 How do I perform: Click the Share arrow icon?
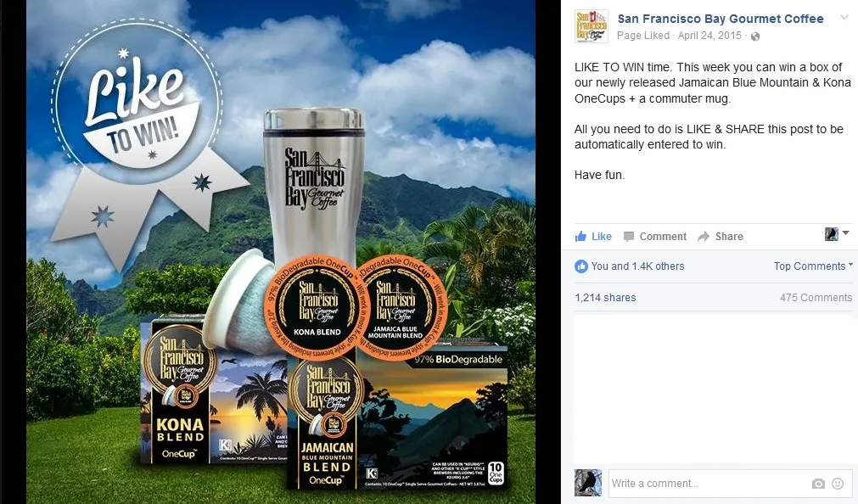pyautogui.click(x=704, y=237)
